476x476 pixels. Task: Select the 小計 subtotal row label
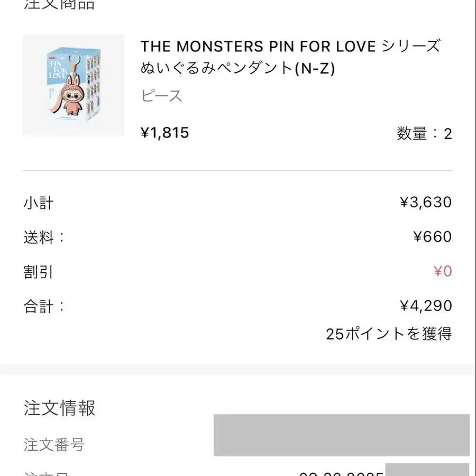pos(39,203)
